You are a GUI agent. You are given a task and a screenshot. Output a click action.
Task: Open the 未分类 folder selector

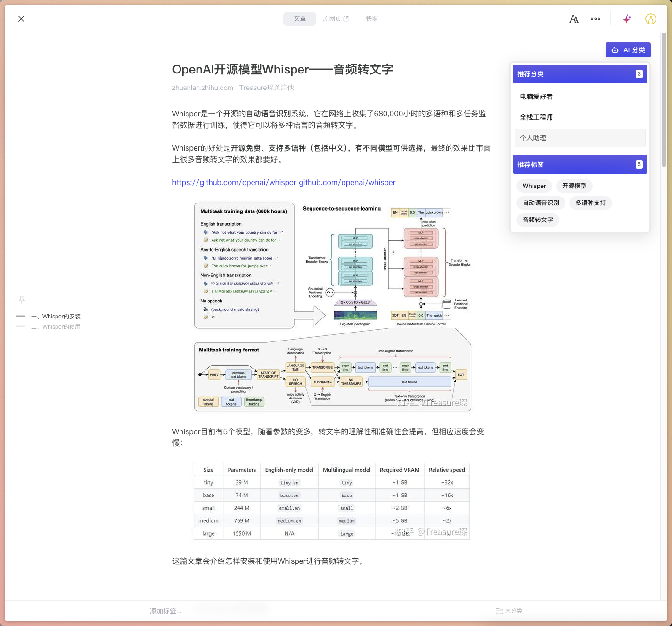pyautogui.click(x=509, y=611)
